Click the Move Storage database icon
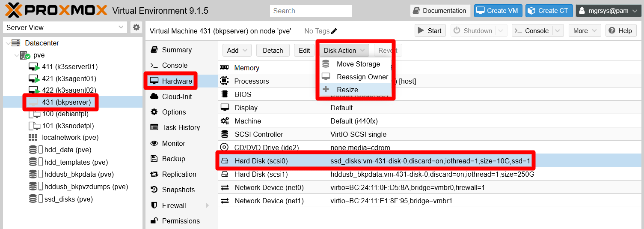Image resolution: width=644 pixels, height=229 pixels. click(326, 64)
